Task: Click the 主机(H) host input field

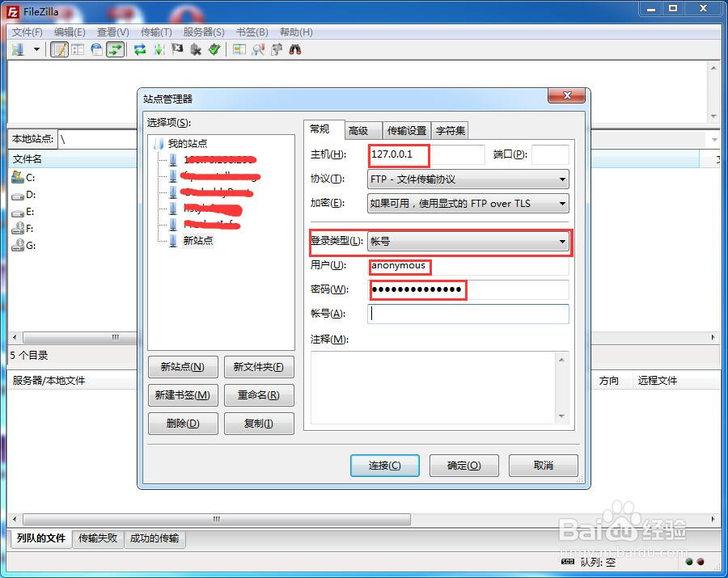Action: [426, 154]
